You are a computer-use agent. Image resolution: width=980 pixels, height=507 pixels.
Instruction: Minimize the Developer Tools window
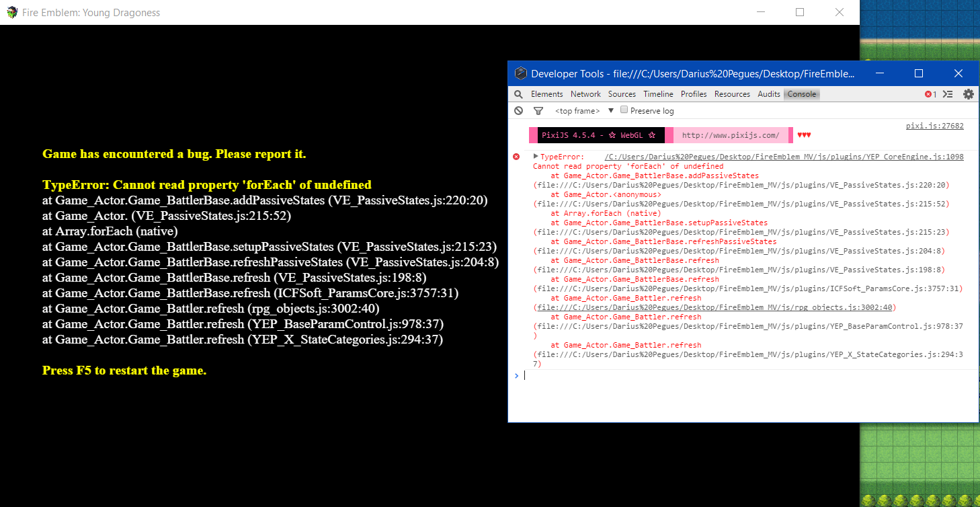[x=879, y=73]
